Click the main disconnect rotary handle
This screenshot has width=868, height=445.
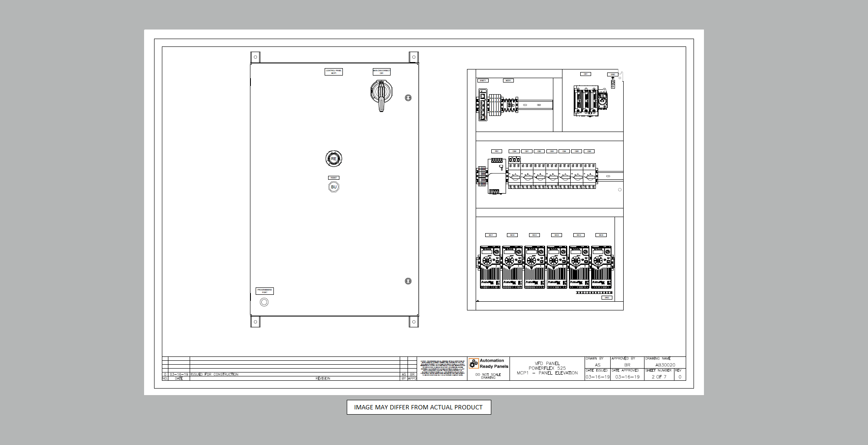381,94
